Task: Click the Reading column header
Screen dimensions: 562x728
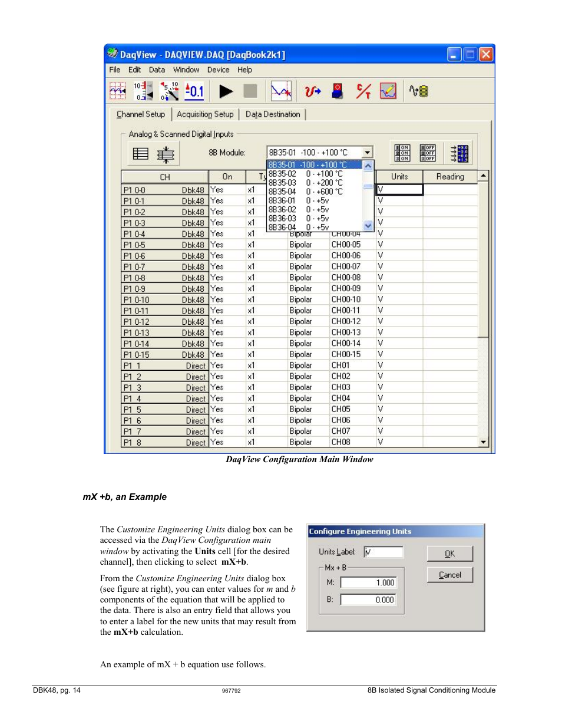Action: pos(450,177)
